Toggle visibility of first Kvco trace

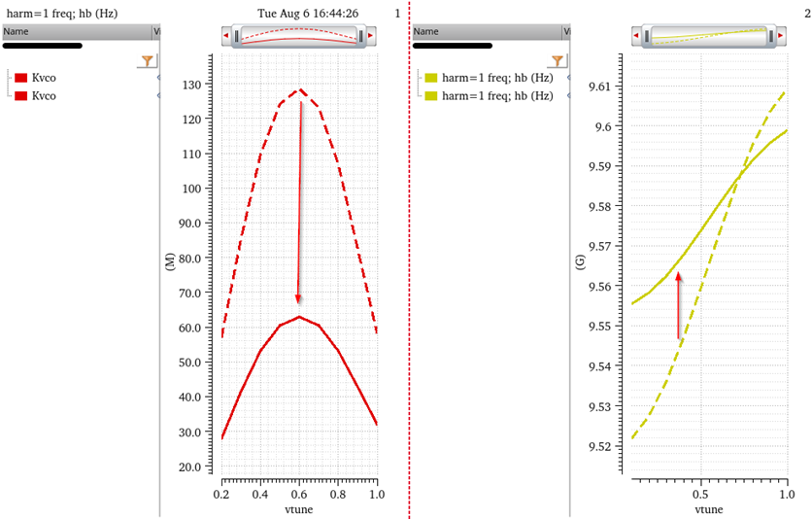pyautogui.click(x=159, y=78)
